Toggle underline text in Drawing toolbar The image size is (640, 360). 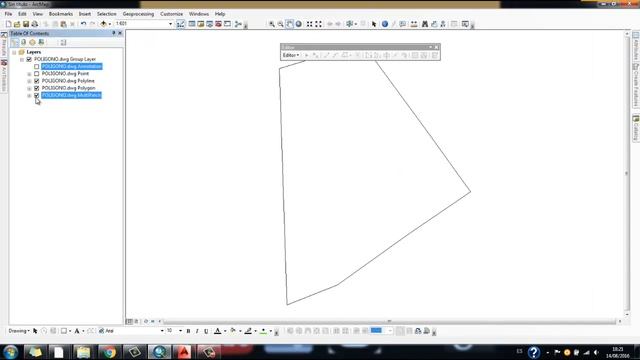pyautogui.click(x=206, y=331)
